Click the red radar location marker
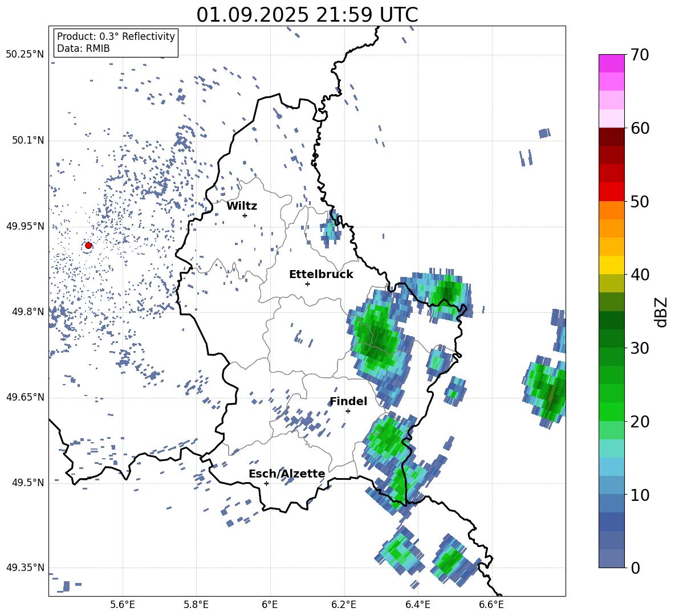This screenshot has width=675, height=616. (x=88, y=246)
